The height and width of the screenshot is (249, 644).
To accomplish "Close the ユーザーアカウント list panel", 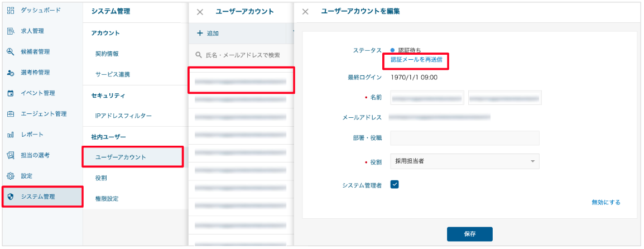I will (200, 12).
